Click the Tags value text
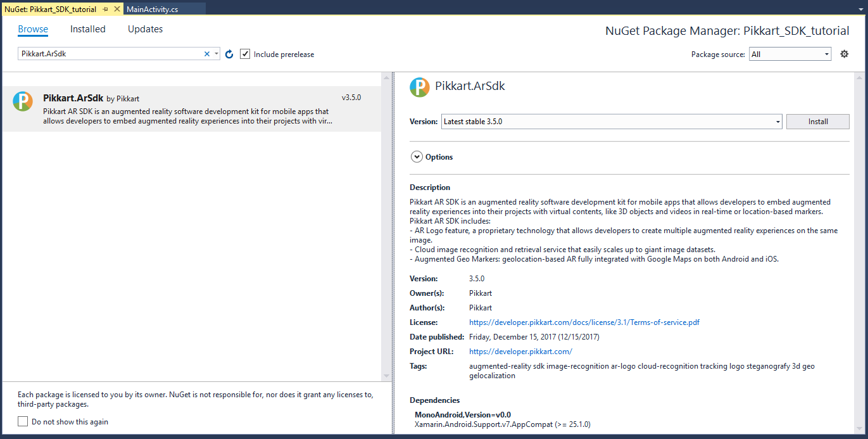Screen dimensions: 868x439 coord(642,371)
